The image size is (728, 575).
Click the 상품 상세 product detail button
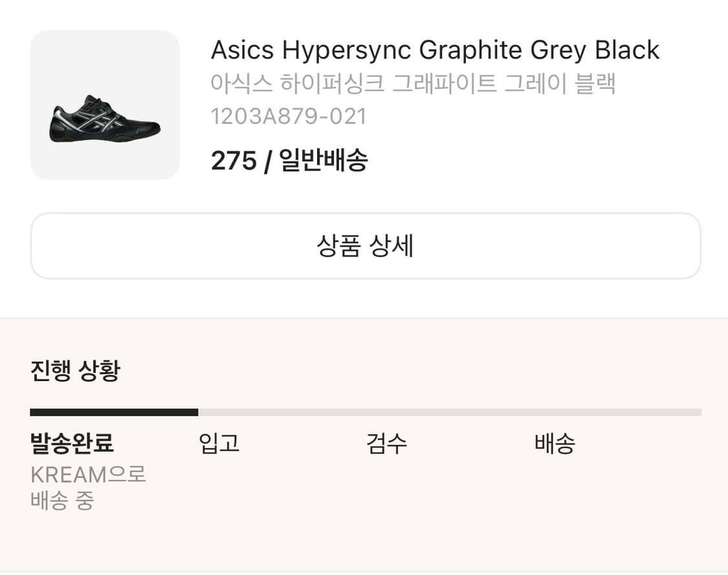[364, 245]
